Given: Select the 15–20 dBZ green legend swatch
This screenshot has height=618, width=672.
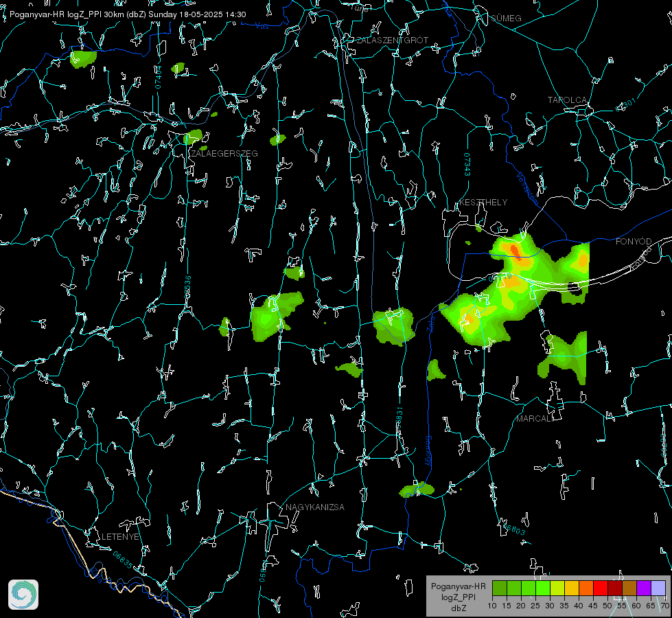Looking at the screenshot, I should (514, 588).
